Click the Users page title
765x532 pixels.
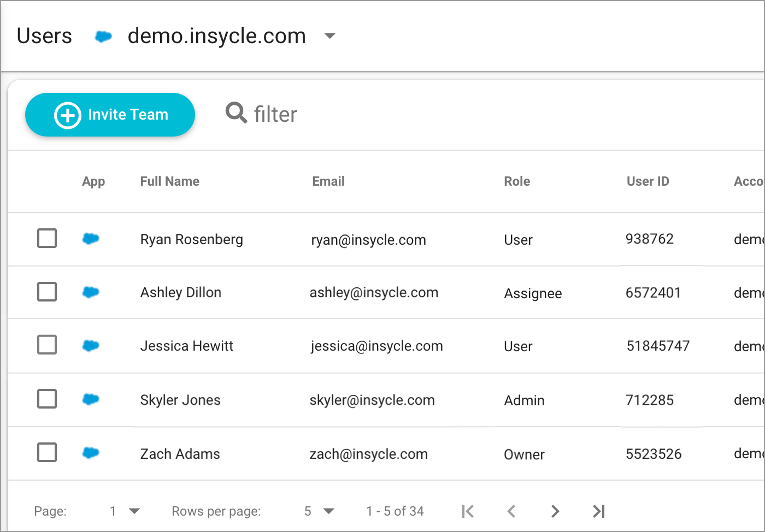(44, 36)
